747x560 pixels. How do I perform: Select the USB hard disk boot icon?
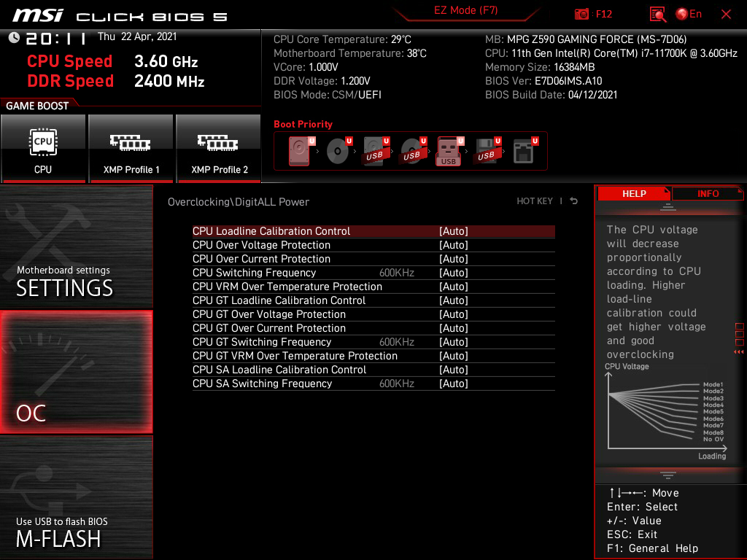pyautogui.click(x=376, y=151)
